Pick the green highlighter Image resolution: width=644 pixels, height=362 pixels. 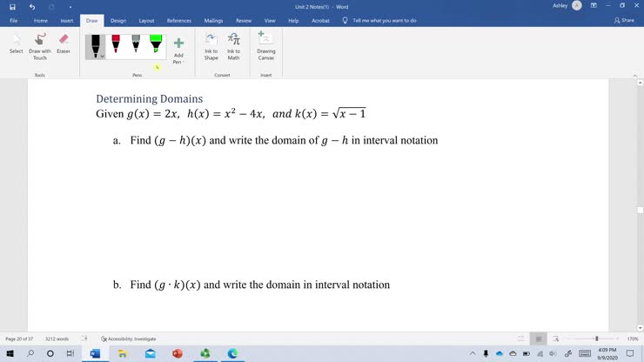coord(156,44)
